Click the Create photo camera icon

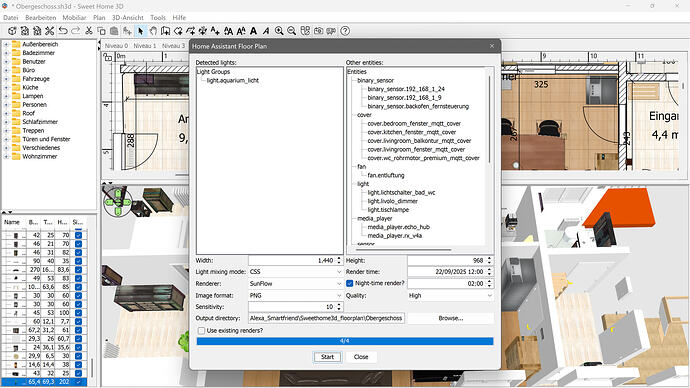coord(318,31)
